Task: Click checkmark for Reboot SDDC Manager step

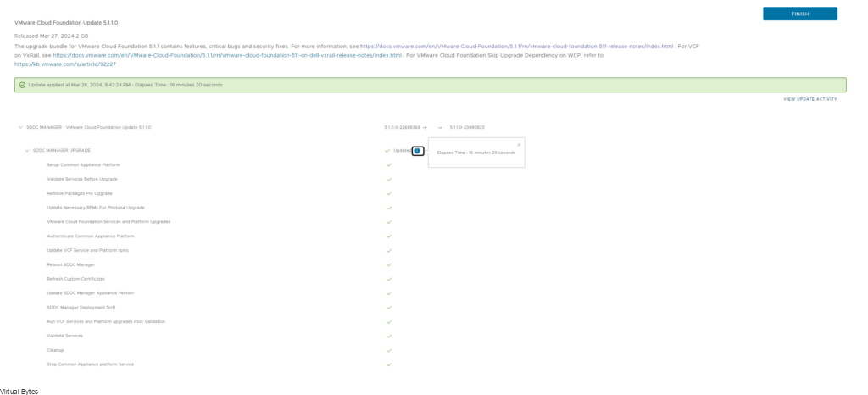Action: point(389,264)
